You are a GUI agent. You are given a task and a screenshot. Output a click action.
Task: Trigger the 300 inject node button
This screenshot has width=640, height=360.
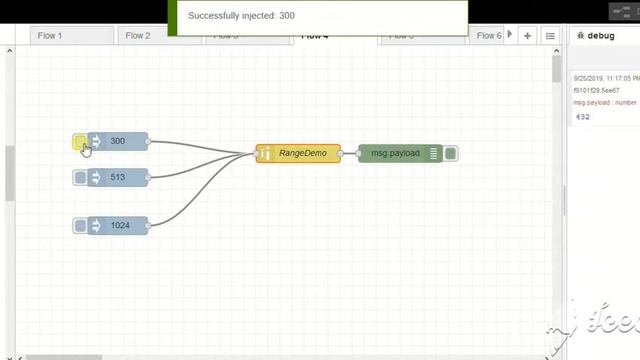click(80, 142)
